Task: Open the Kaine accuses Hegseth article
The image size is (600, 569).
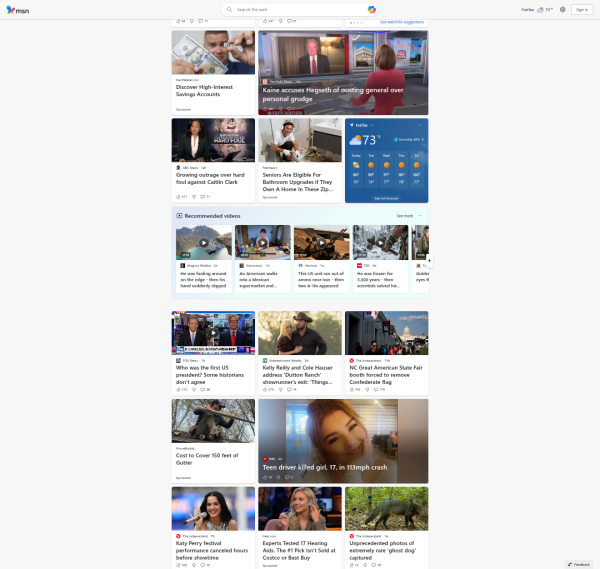Action: (333, 94)
